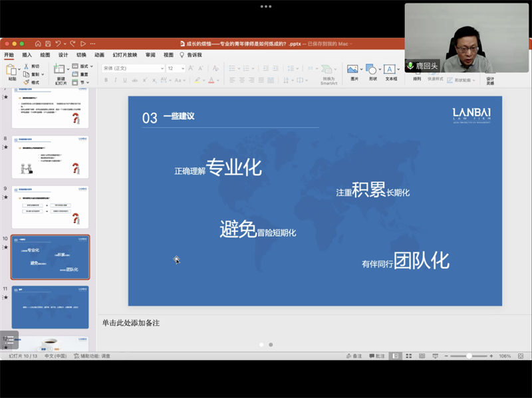Insert a text box via 文本框 icon

390,68
